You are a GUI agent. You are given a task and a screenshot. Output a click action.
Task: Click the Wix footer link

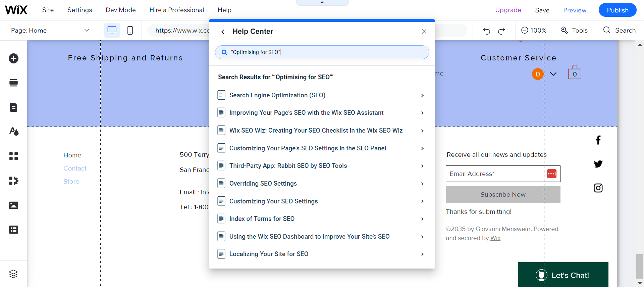coord(495,238)
